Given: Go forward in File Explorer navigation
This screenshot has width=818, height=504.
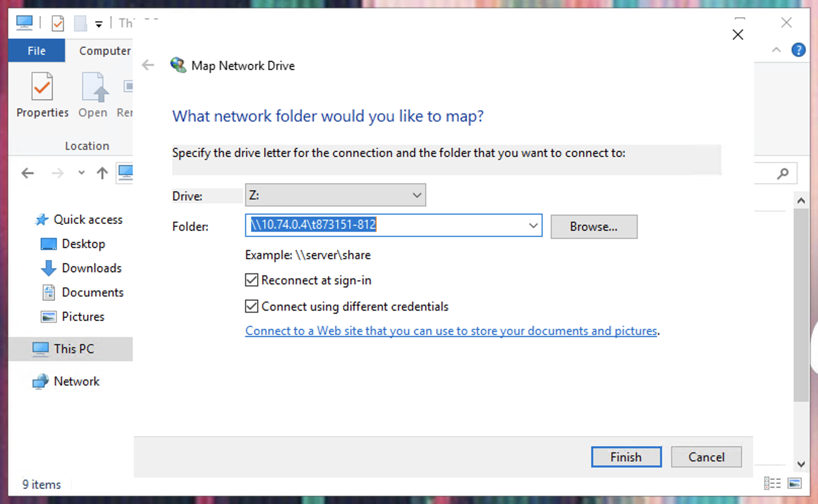Looking at the screenshot, I should (x=58, y=174).
